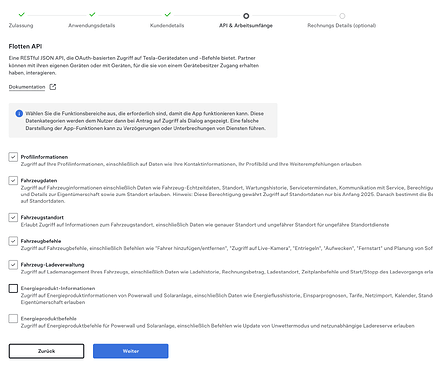The height and width of the screenshot is (375, 433).
Task: Disable the Fahrzeugbefehle checkbox
Action: pyautogui.click(x=13, y=241)
